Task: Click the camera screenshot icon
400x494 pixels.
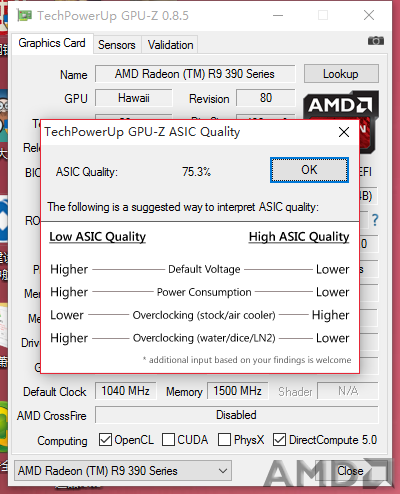Action: pos(376,41)
